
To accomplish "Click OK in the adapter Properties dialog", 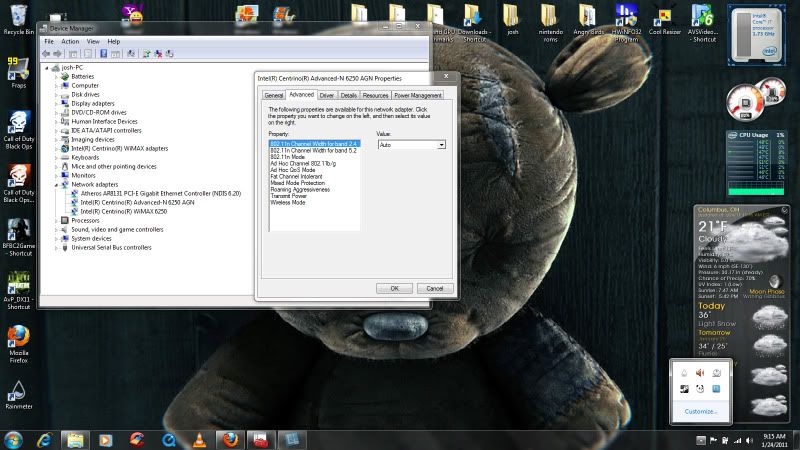I will coord(394,289).
